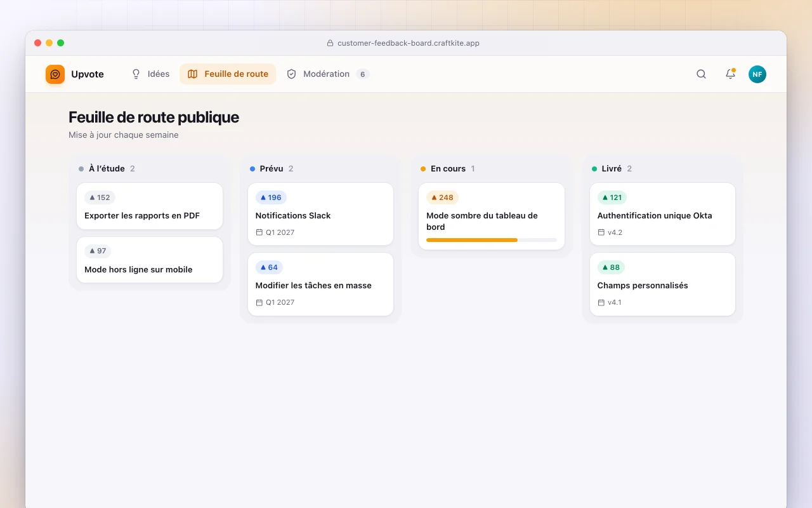Image resolution: width=812 pixels, height=508 pixels.
Task: Click the En cours column header
Action: click(448, 169)
